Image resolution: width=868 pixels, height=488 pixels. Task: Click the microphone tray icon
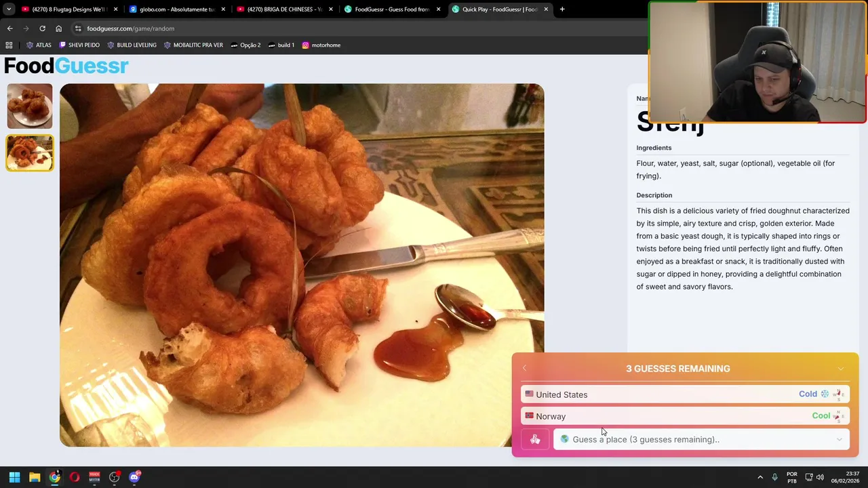coord(774,477)
